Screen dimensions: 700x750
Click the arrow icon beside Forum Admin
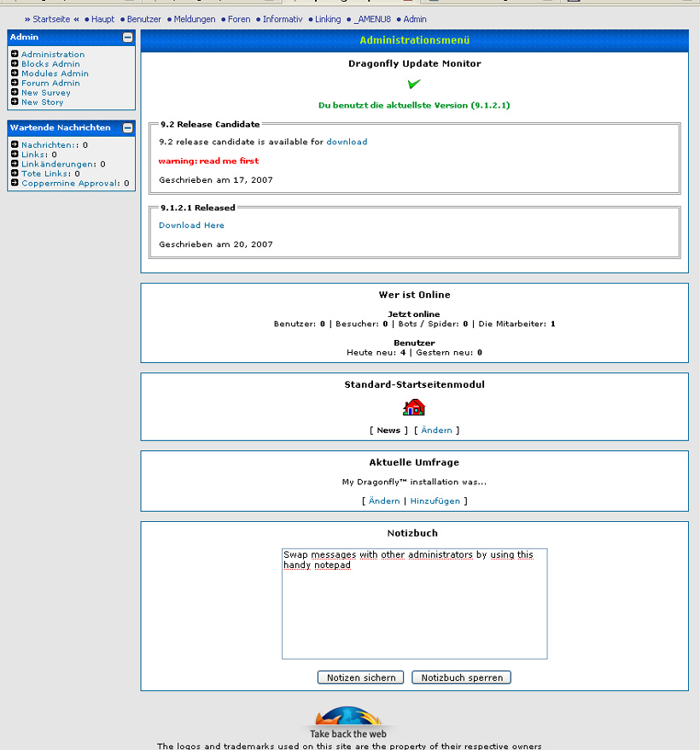[x=15, y=82]
